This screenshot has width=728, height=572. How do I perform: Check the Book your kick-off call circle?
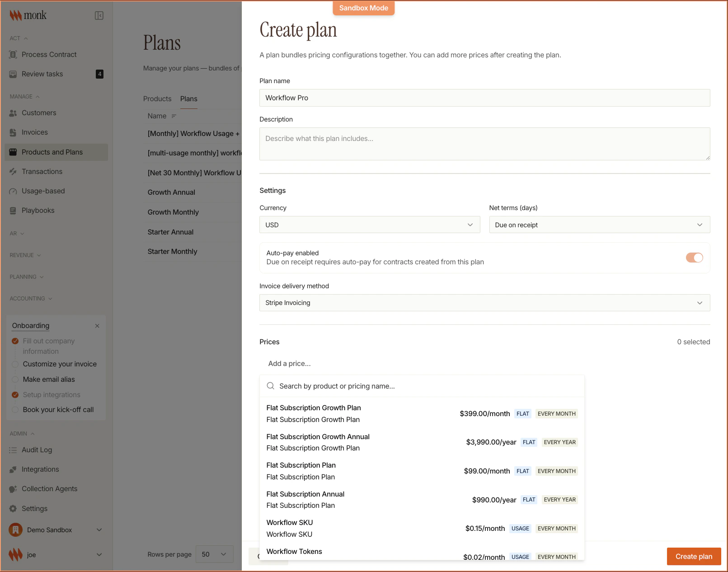click(15, 410)
